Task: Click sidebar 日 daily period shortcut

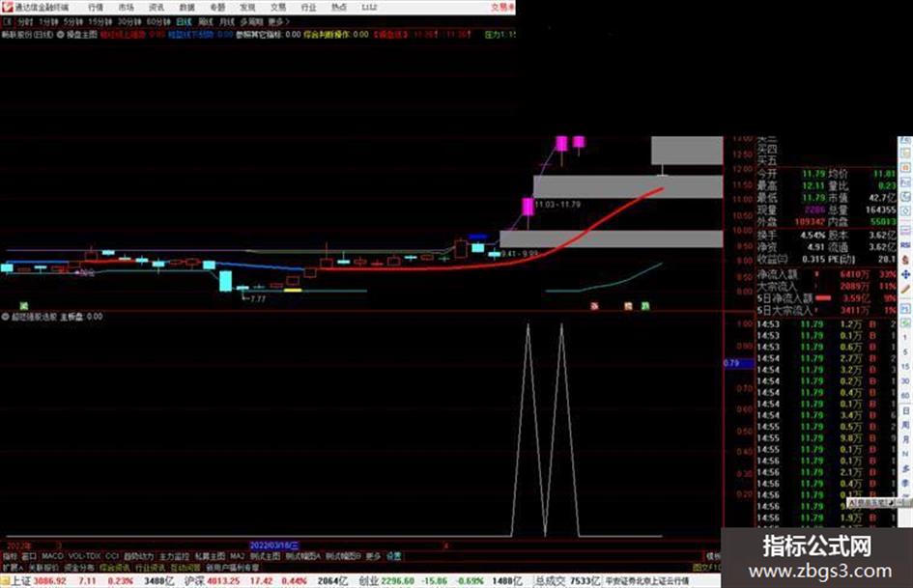Action: point(905,410)
